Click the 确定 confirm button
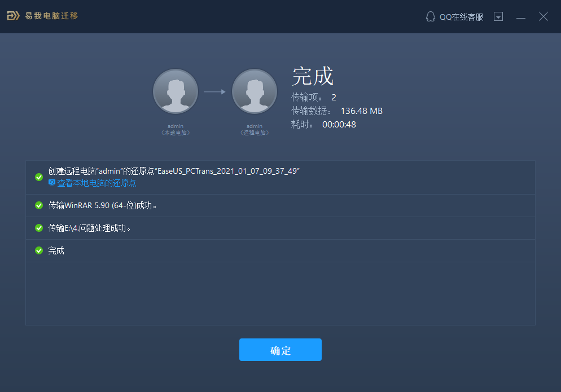561x392 pixels. point(280,350)
